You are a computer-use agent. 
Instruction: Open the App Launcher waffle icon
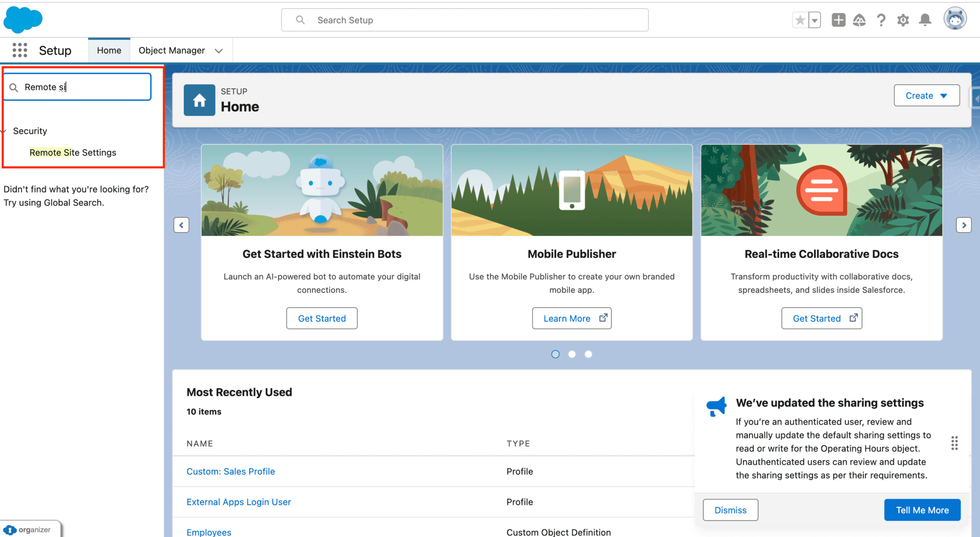pyautogui.click(x=20, y=50)
